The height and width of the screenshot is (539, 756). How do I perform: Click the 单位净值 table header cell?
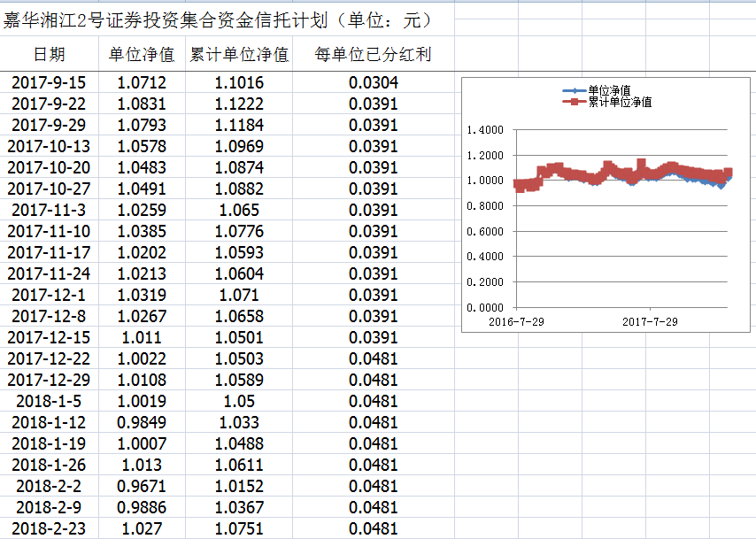[x=141, y=55]
